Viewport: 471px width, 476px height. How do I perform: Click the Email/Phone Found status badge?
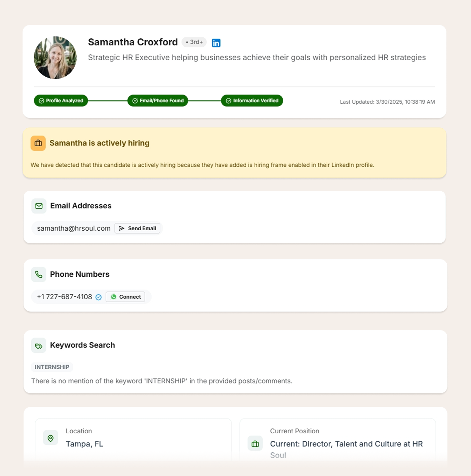pyautogui.click(x=158, y=101)
